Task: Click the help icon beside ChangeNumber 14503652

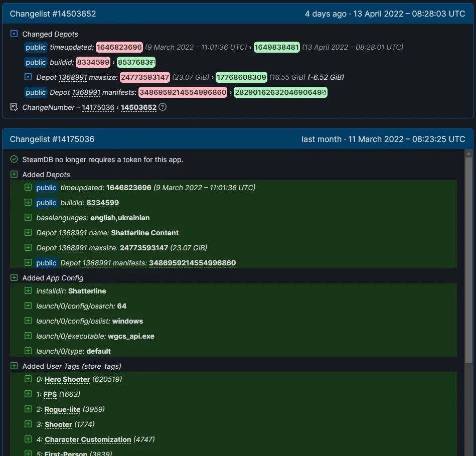Action: click(163, 107)
